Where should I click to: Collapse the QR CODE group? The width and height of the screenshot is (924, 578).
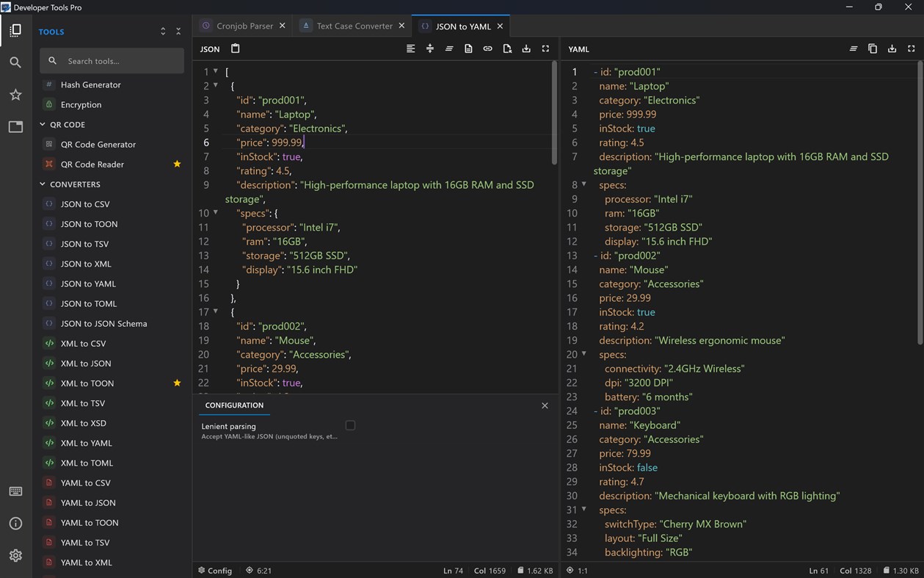click(43, 124)
